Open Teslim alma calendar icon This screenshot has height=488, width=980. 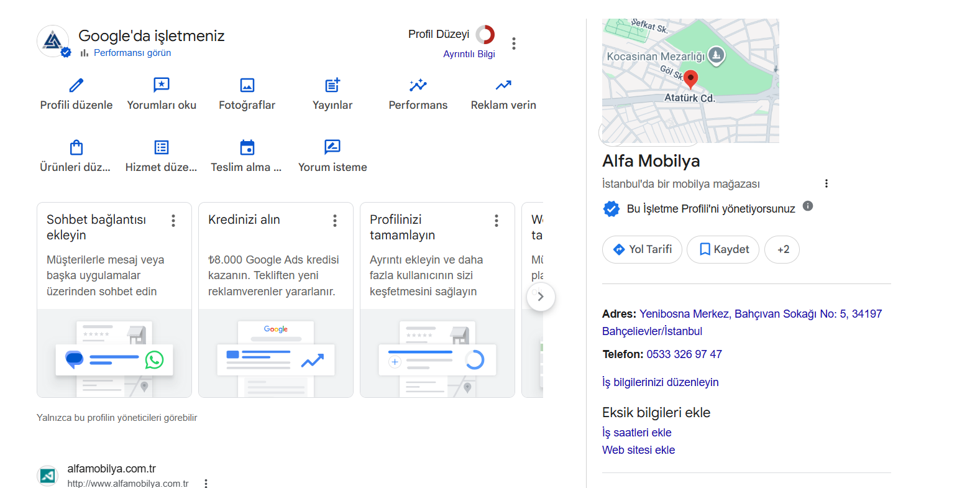(x=247, y=147)
